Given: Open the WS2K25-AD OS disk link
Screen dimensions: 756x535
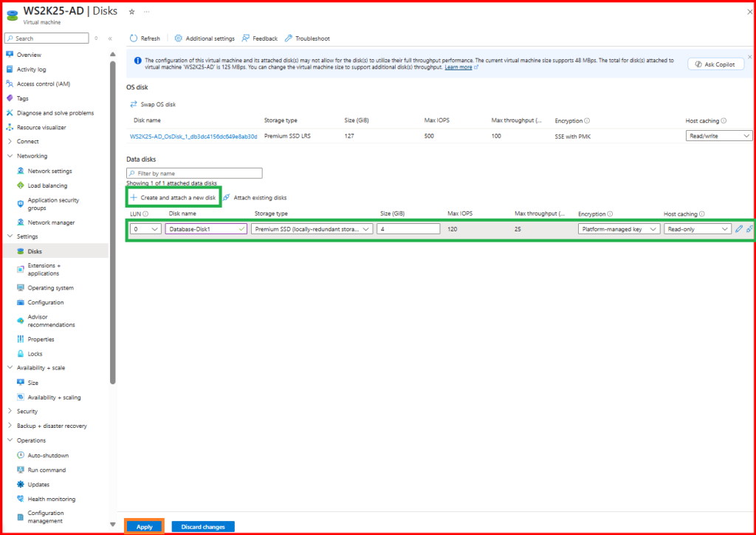Looking at the screenshot, I should tap(193, 136).
